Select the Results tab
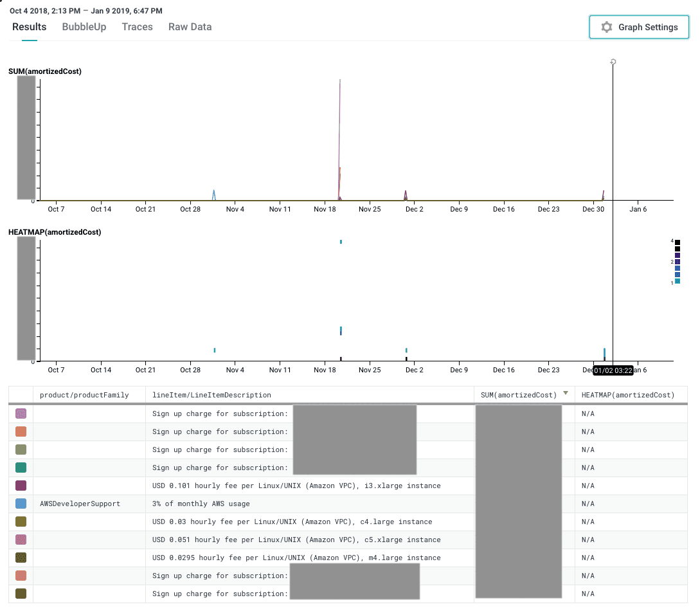Screen dimensions: 700x609 point(30,27)
